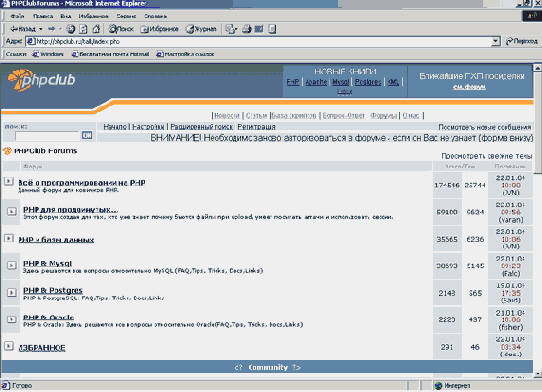
Task: Go to Home page via house icon
Action: point(96,29)
